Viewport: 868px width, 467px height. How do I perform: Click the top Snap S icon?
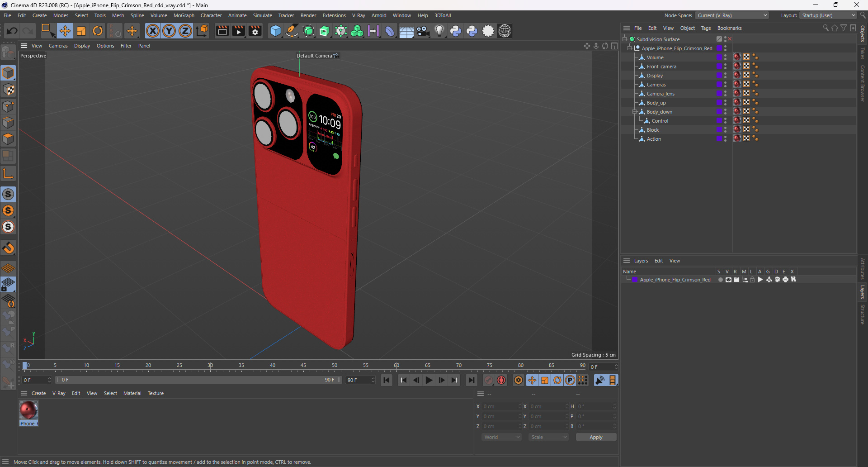(8, 194)
